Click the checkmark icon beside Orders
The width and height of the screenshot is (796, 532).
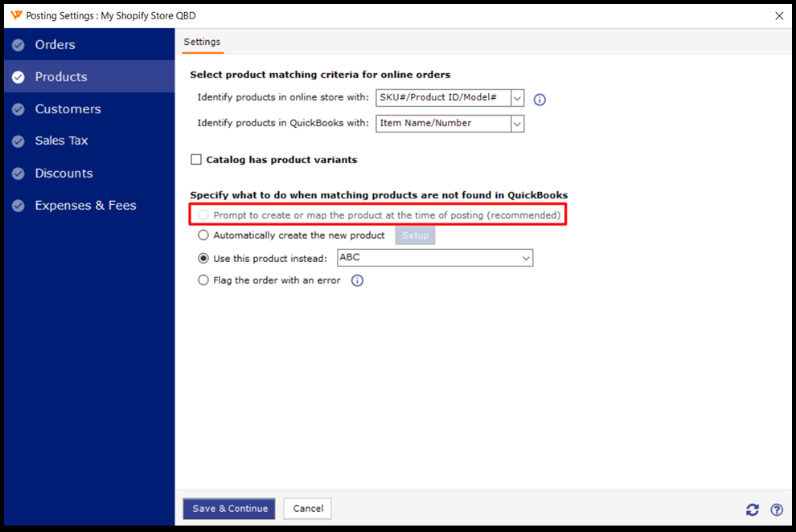click(18, 45)
